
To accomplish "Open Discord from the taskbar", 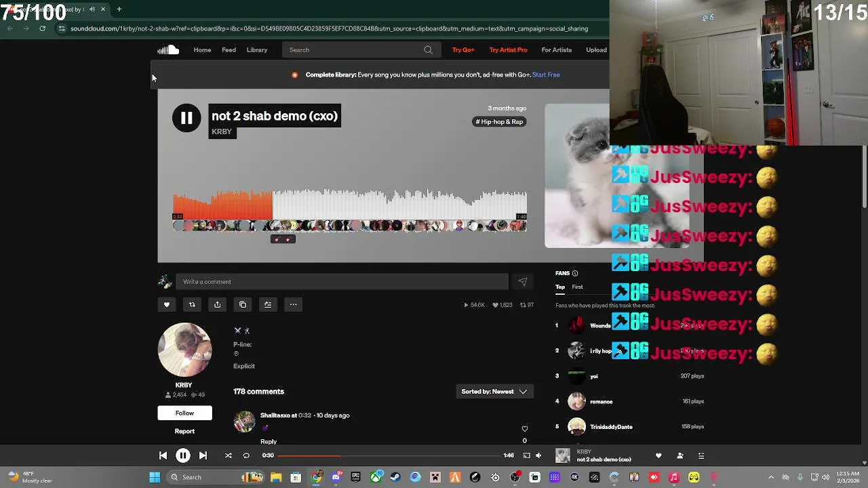I will [336, 477].
